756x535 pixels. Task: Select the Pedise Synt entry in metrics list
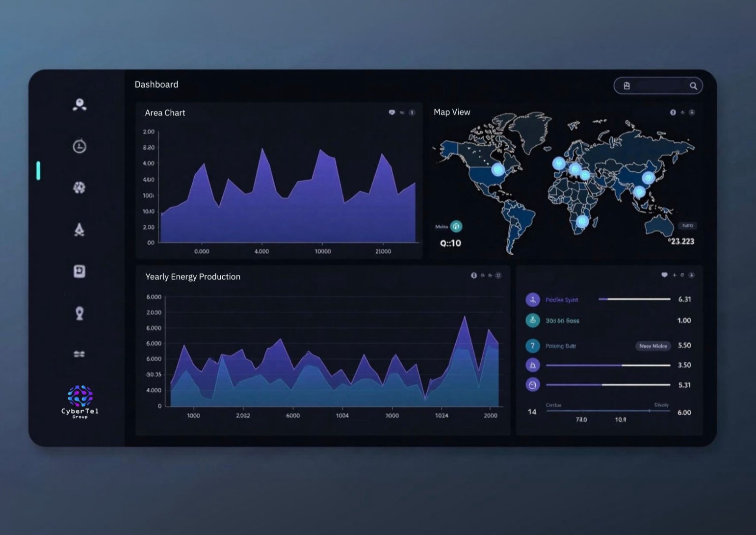[562, 299]
